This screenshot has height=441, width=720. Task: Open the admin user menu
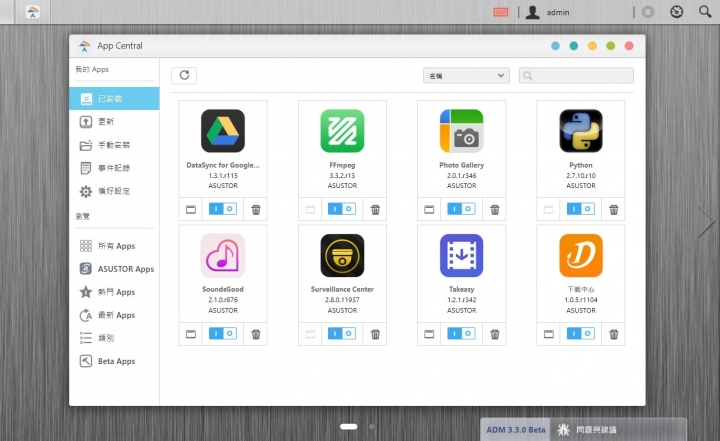pyautogui.click(x=547, y=12)
